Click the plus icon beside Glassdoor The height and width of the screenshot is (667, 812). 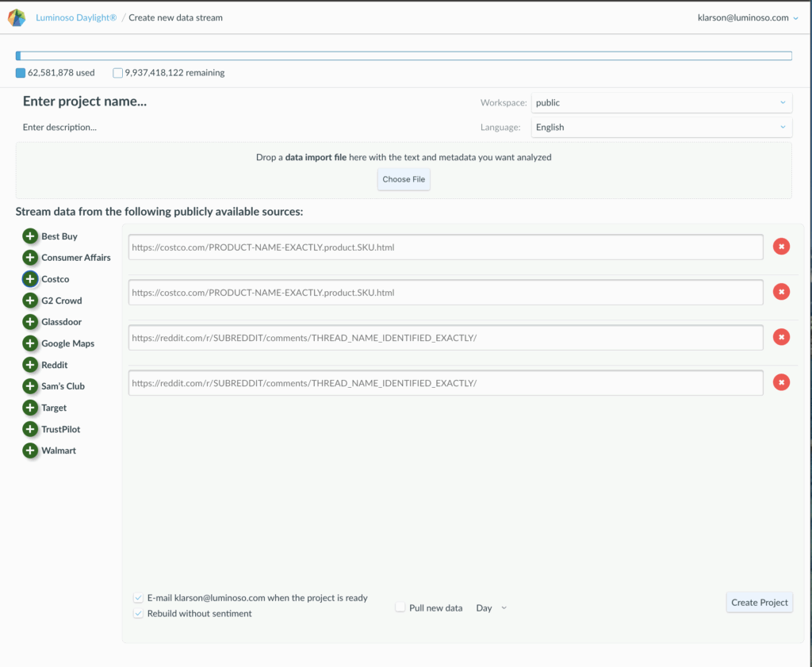30,322
